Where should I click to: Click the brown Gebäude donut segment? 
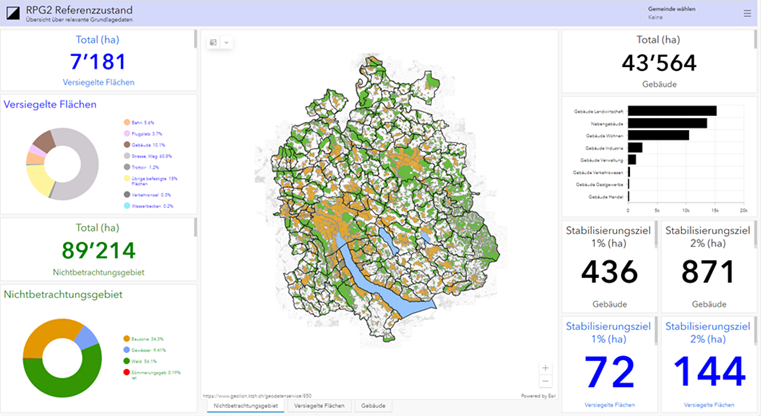coord(45,141)
